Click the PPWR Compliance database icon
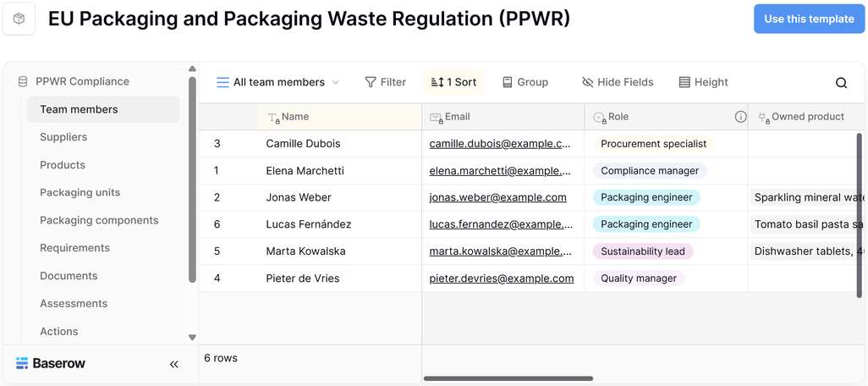 tap(23, 82)
